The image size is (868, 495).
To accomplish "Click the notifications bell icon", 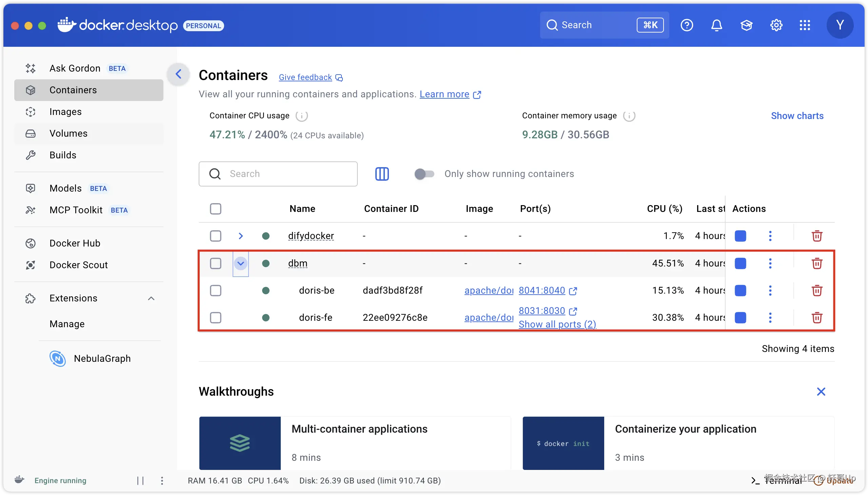I will click(716, 25).
